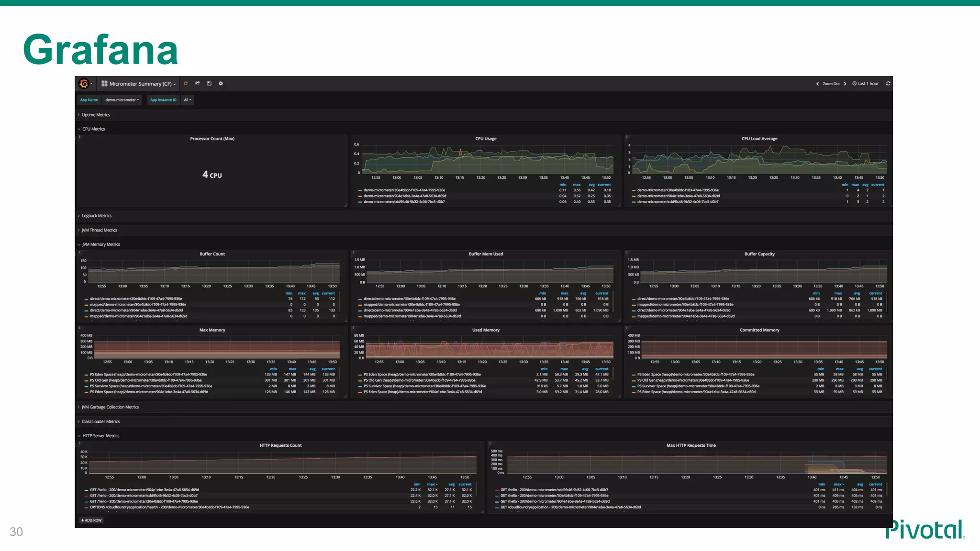Viewport: 980px width, 551px height.
Task: Open the Processor Count (Max) panel title
Action: pyautogui.click(x=212, y=139)
